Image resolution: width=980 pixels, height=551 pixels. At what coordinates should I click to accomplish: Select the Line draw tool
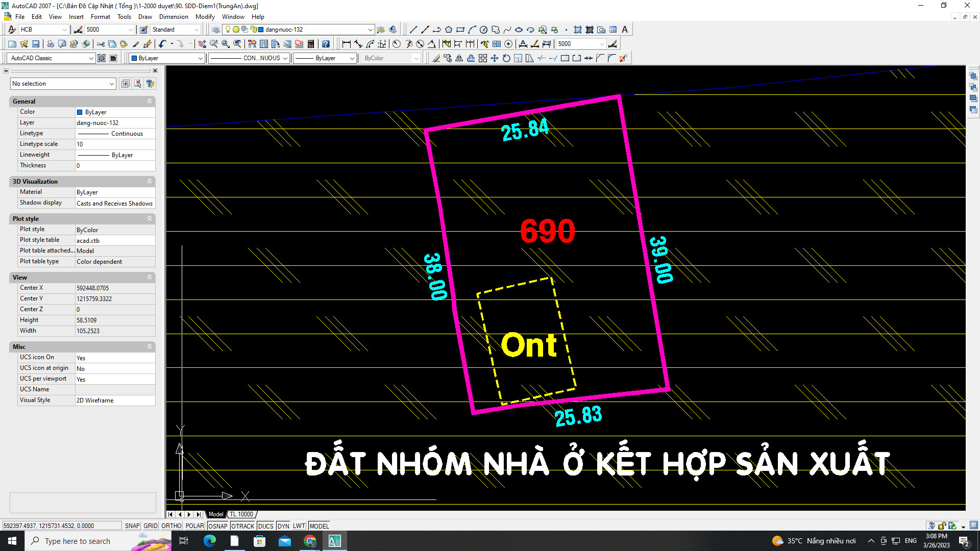(413, 30)
